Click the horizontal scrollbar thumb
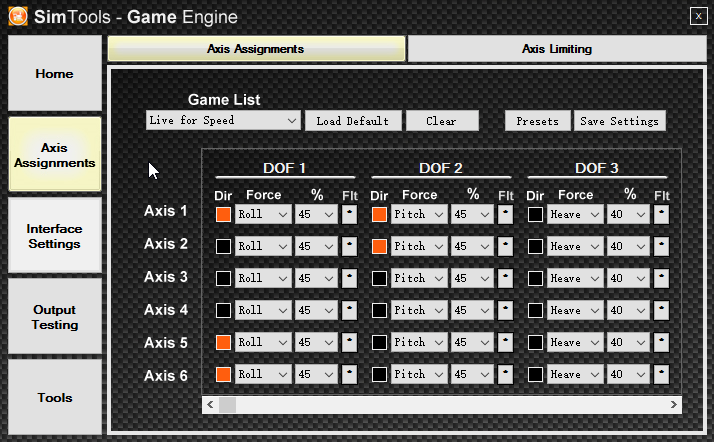 pyautogui.click(x=228, y=405)
